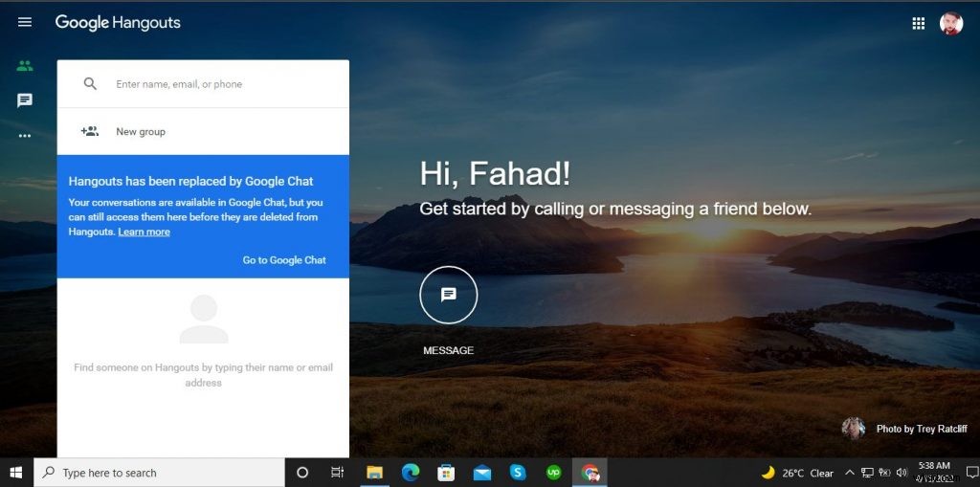980x487 pixels.
Task: Open the Google apps grid
Action: pos(918,24)
